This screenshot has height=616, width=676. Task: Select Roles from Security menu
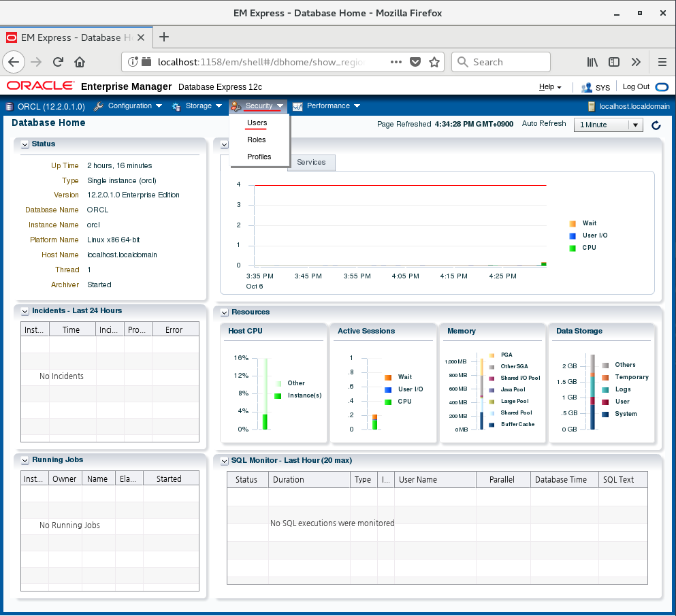pos(257,140)
